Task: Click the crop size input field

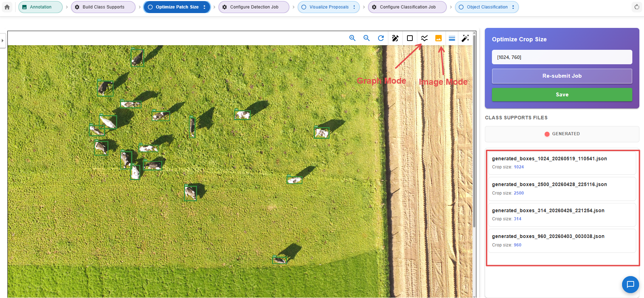Action: [x=562, y=57]
